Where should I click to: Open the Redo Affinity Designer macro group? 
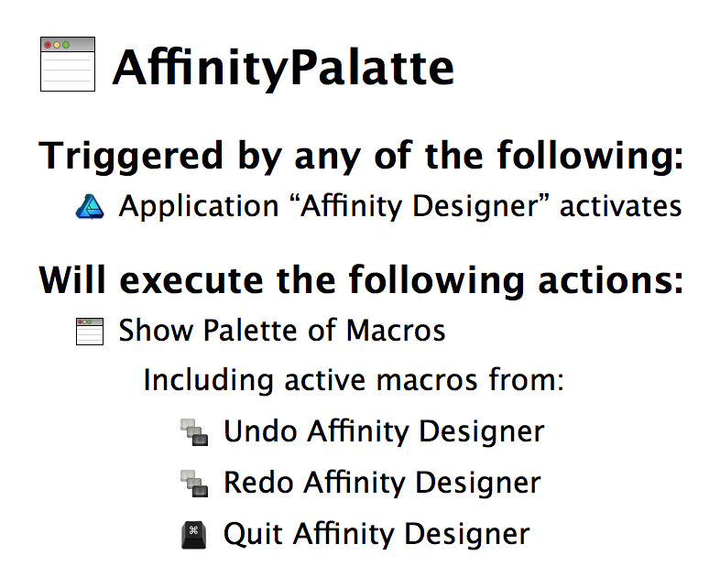382,483
